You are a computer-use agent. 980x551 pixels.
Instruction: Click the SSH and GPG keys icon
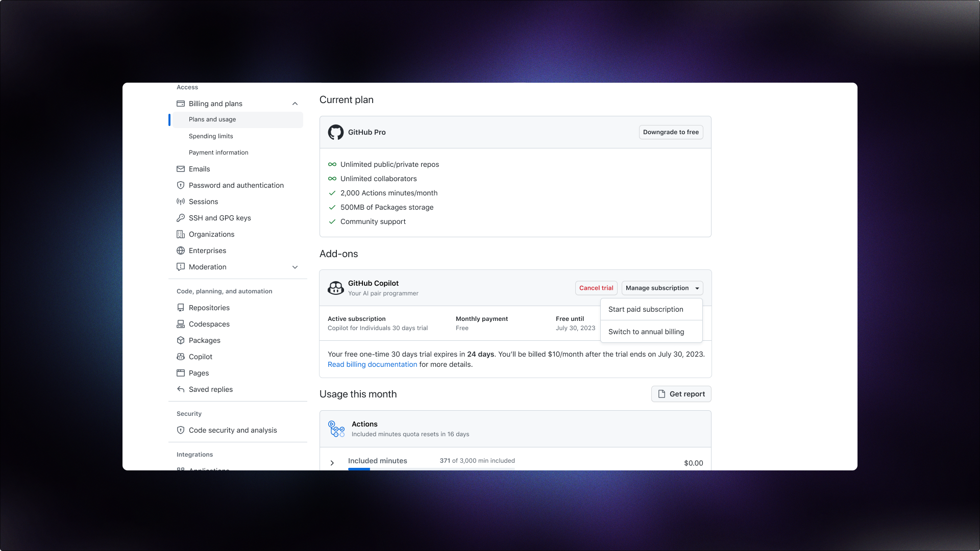point(181,218)
